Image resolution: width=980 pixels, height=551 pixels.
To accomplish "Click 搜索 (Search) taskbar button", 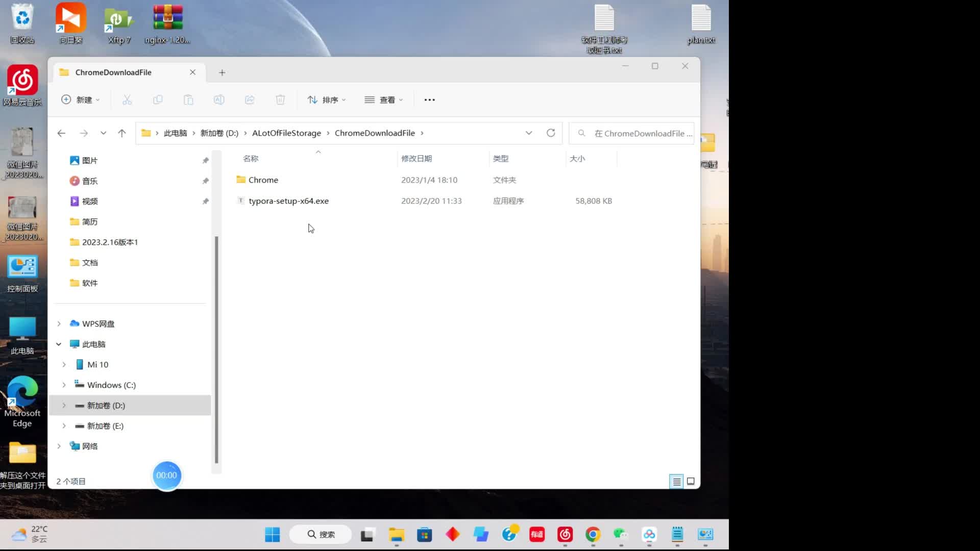I will click(323, 534).
